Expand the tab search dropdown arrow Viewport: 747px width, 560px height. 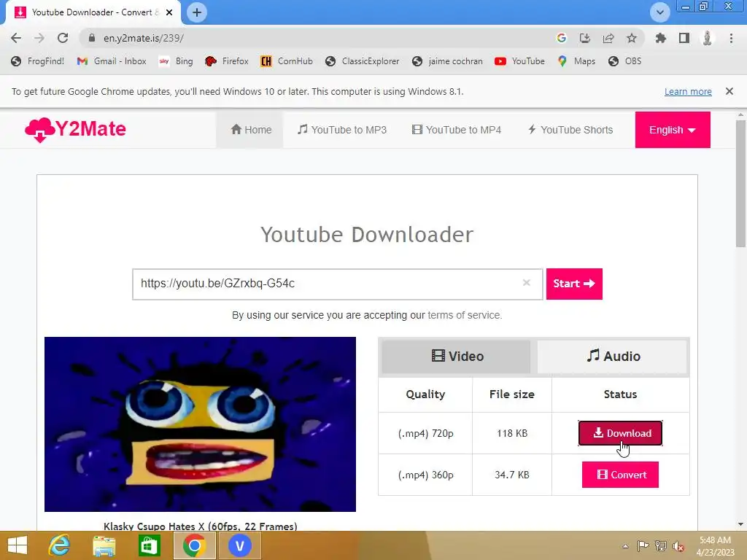(660, 12)
